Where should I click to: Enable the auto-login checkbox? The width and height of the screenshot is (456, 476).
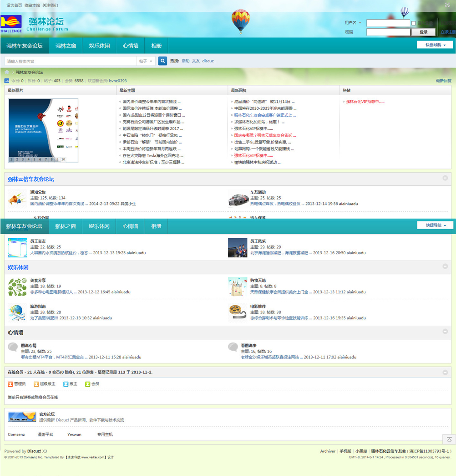tap(413, 23)
